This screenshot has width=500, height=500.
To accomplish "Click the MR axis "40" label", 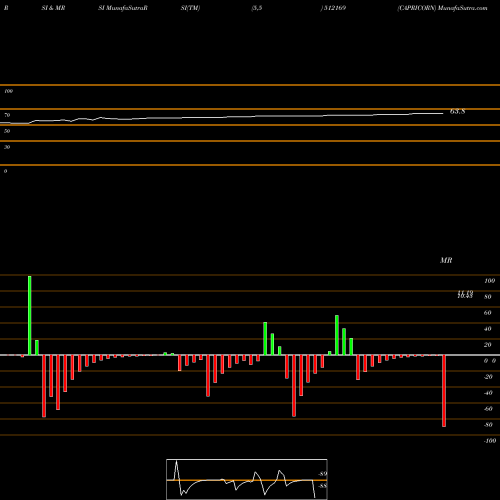I will [488, 329].
